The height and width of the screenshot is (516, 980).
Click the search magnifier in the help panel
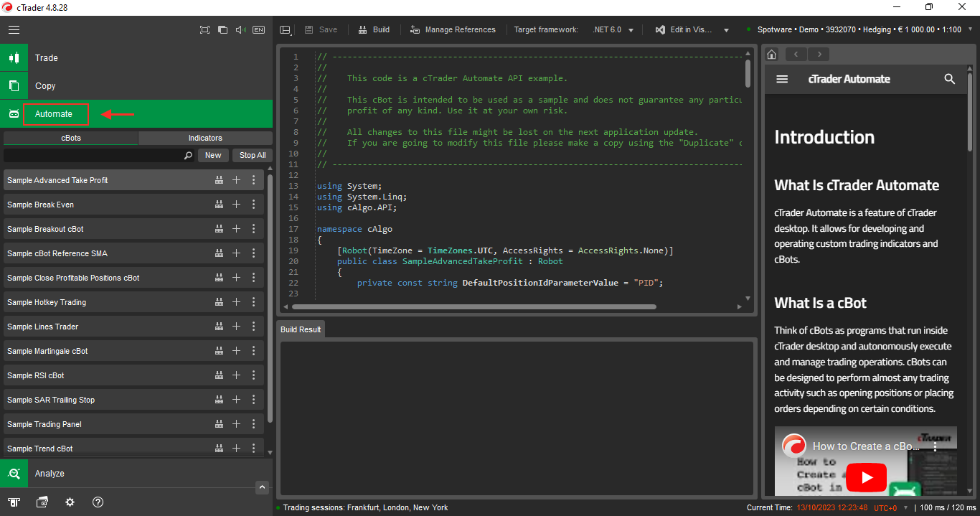pyautogui.click(x=950, y=79)
